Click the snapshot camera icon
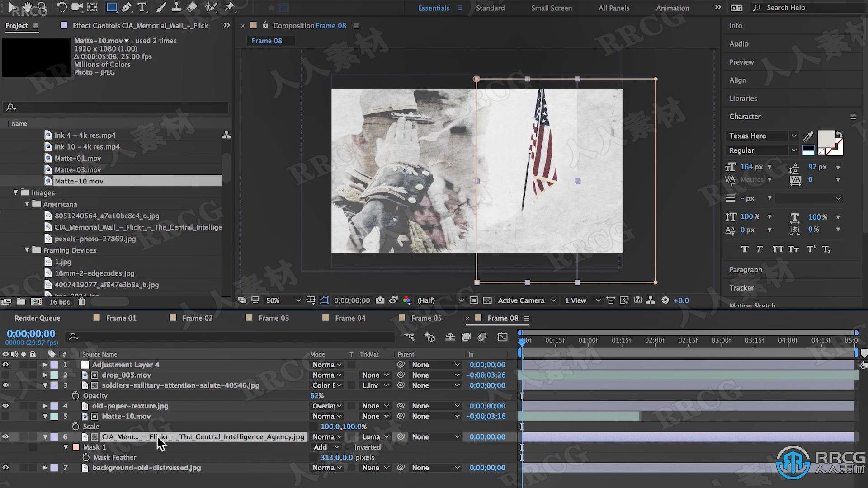The width and height of the screenshot is (868, 488). [380, 300]
